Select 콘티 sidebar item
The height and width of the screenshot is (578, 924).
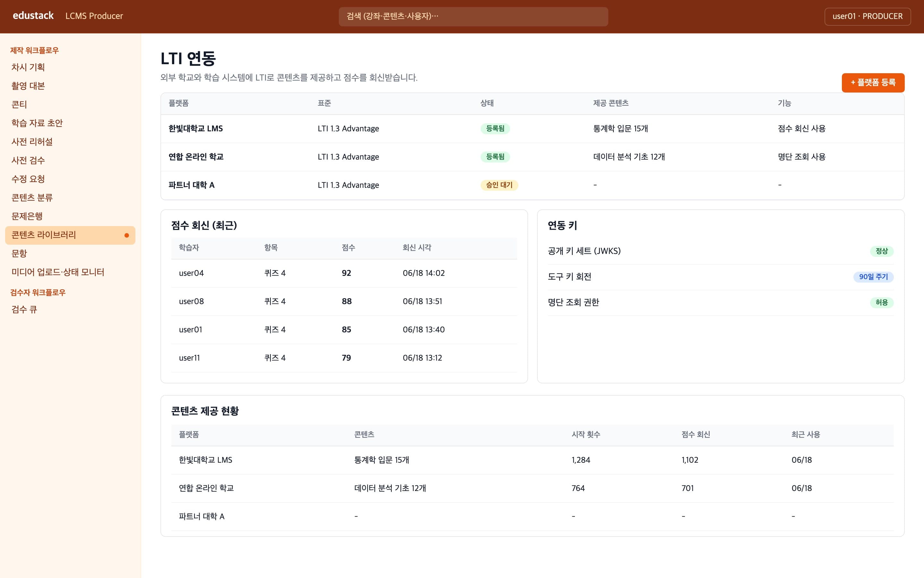[x=70, y=104]
